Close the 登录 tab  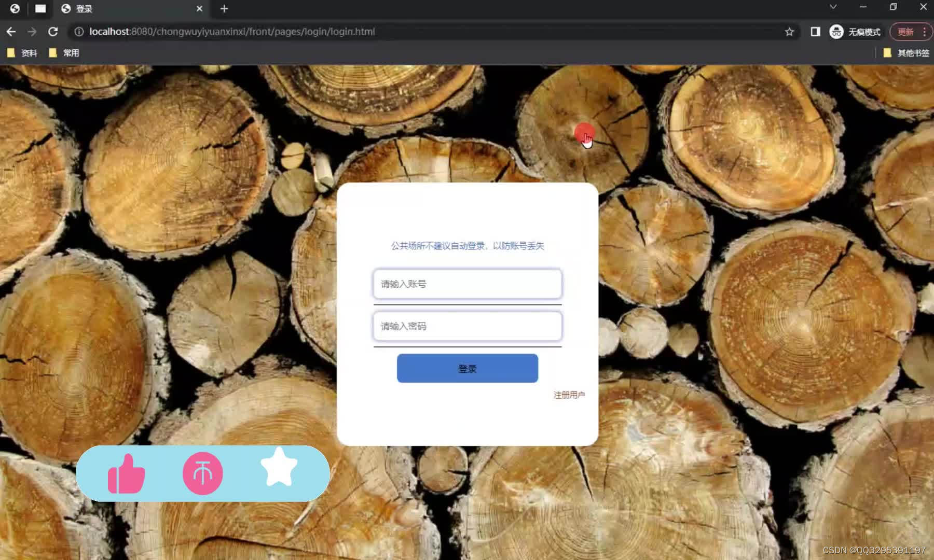coord(199,9)
